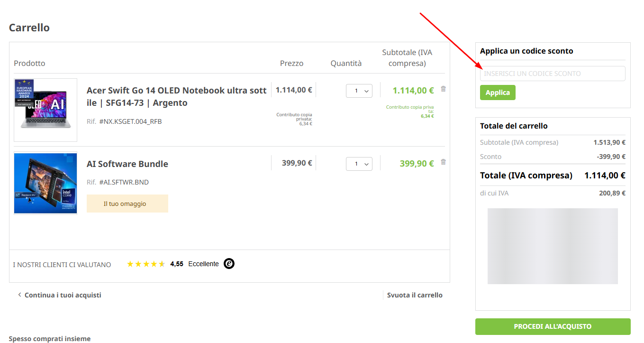Click the 4,55 Eccellente rating text
Image resolution: width=644 pixels, height=343 pixels.
coord(194,264)
